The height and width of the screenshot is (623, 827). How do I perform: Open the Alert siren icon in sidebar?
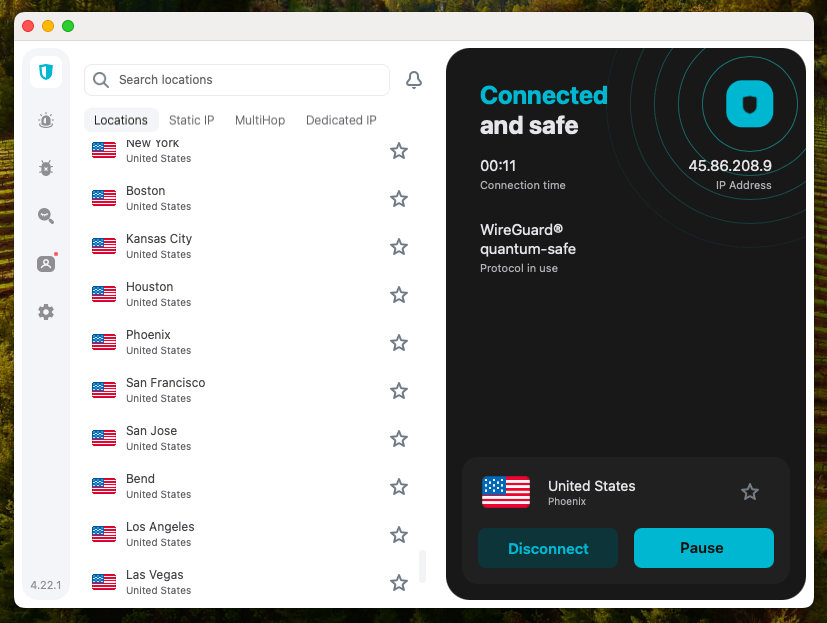[46, 120]
